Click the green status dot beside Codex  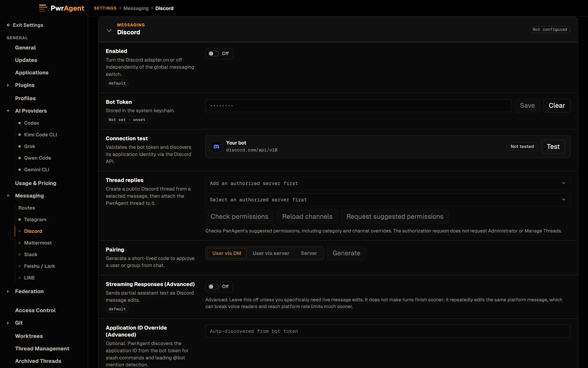pos(20,123)
